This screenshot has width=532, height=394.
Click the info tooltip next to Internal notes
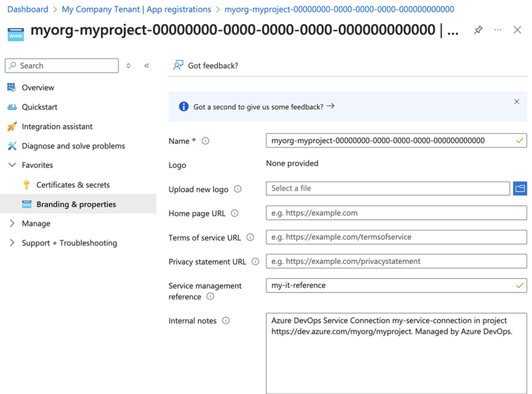(x=225, y=321)
